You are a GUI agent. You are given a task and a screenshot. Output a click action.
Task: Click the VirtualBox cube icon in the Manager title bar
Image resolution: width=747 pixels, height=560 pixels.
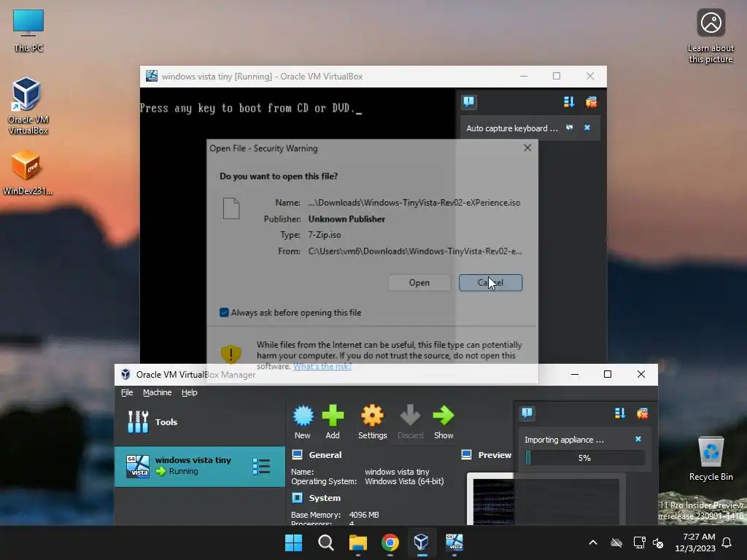[125, 374]
